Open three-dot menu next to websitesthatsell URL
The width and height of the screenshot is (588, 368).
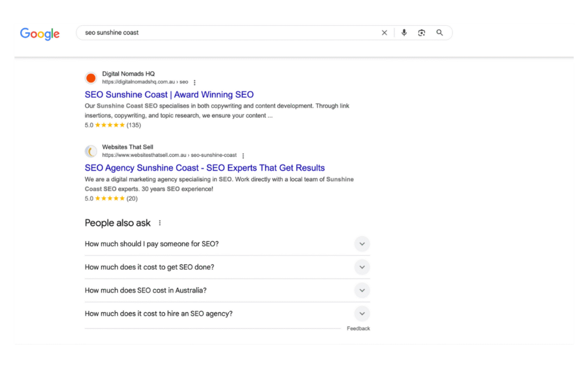pyautogui.click(x=243, y=155)
